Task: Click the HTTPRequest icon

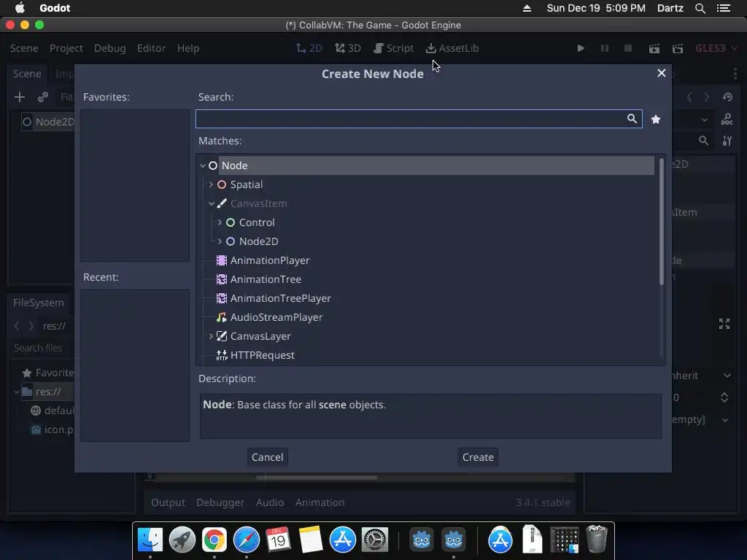Action: [222, 355]
